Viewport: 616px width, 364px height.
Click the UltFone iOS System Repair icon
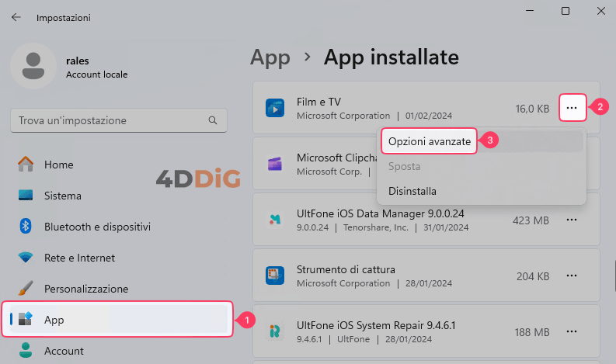[275, 331]
